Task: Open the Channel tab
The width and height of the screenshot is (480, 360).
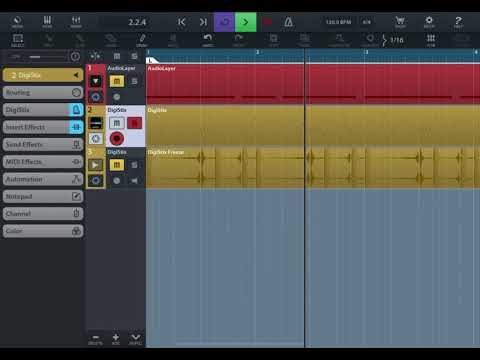Action: 43,214
